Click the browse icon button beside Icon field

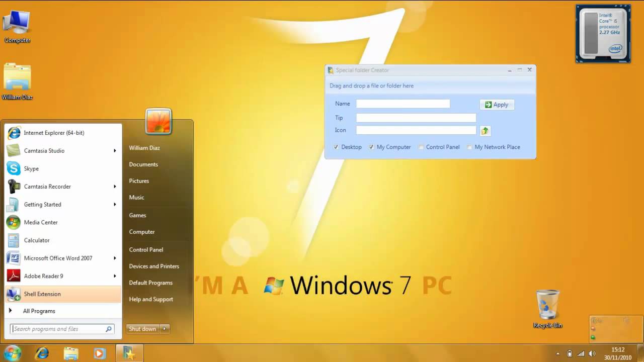[x=485, y=131]
